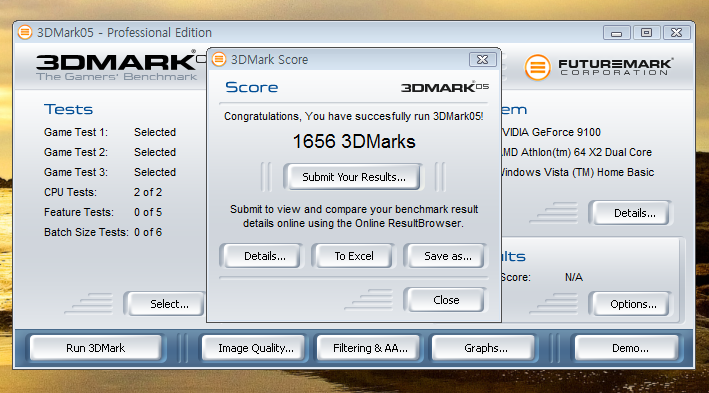Export results with To Excel button
This screenshot has height=393, width=709.
(354, 256)
